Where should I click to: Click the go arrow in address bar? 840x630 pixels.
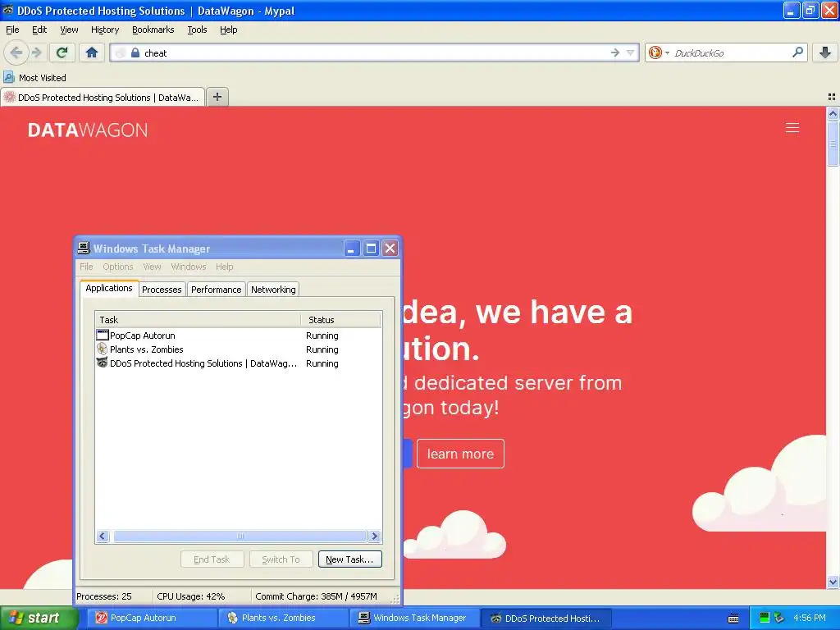coord(615,52)
